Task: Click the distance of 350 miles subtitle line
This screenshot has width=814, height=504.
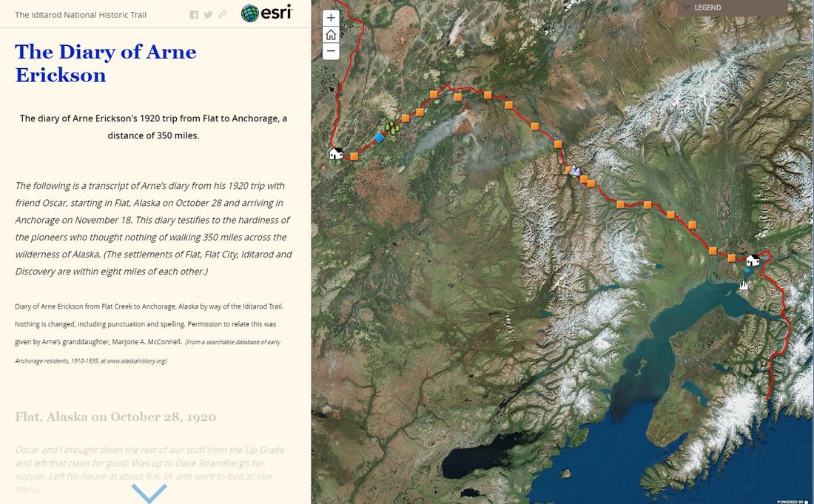Action: (153, 135)
